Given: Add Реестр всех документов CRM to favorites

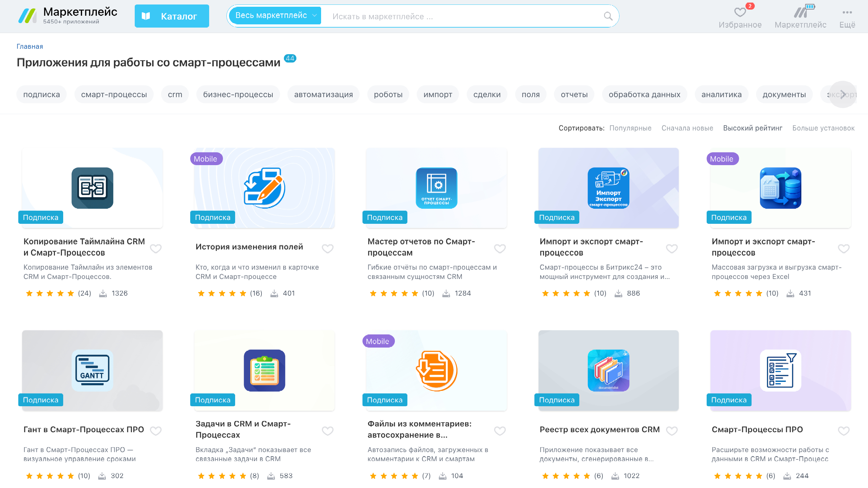Looking at the screenshot, I should pyautogui.click(x=672, y=430).
